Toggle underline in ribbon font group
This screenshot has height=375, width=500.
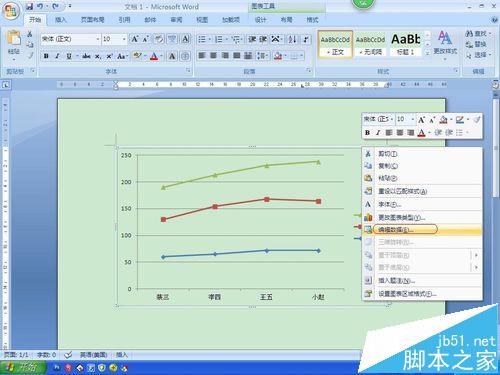[x=68, y=56]
